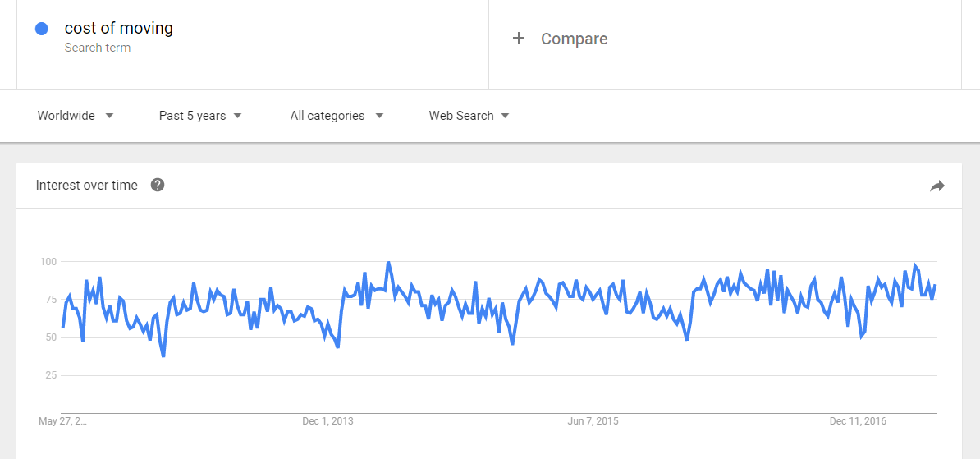This screenshot has height=459, width=980.
Task: Click the 100 value on the y-axis
Action: (48, 262)
